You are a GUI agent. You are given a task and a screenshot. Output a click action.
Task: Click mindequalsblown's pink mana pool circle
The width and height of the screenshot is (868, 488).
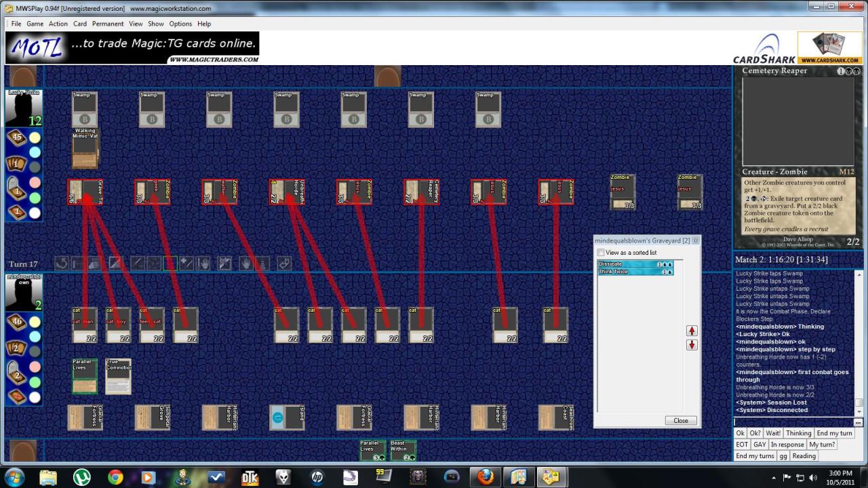(x=35, y=367)
